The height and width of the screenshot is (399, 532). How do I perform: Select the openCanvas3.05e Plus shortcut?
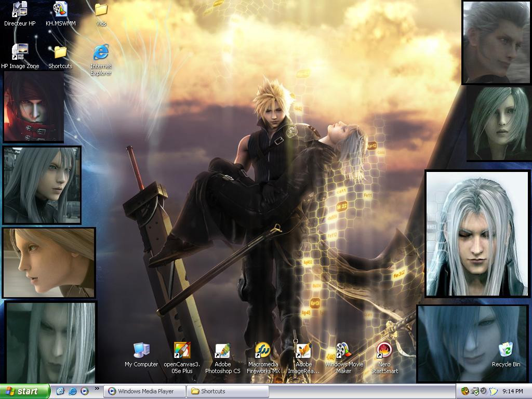pos(182,358)
